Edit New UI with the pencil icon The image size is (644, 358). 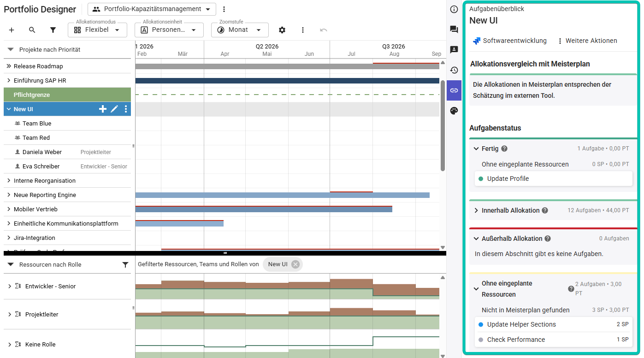(x=114, y=109)
